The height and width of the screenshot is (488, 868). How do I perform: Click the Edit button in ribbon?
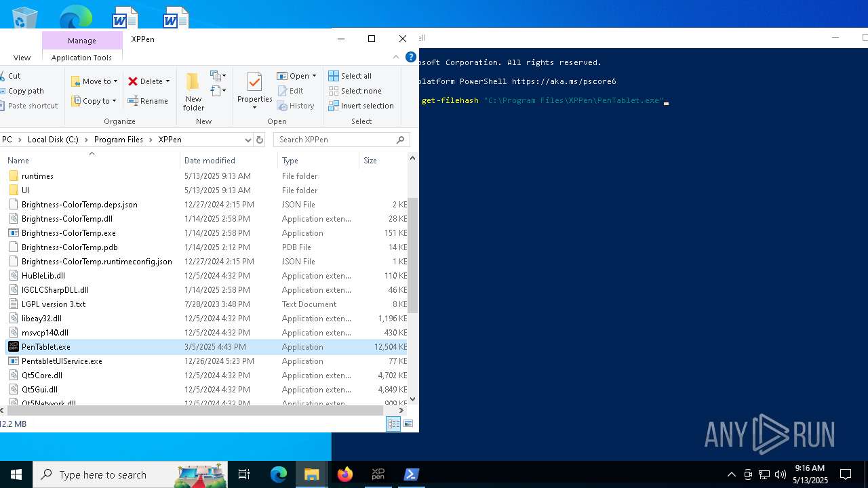point(290,91)
